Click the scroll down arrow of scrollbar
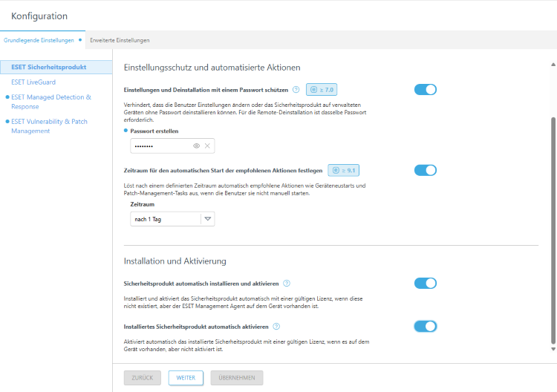 [x=552, y=348]
